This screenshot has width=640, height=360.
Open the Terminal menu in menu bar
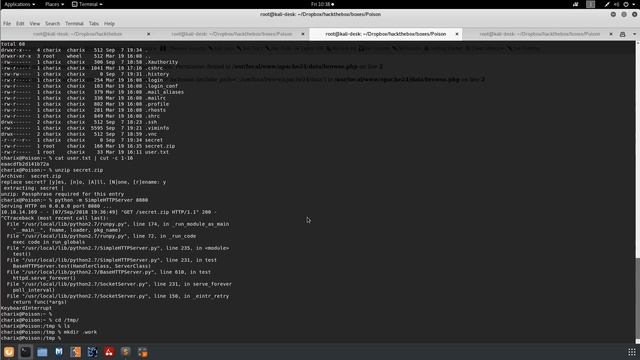(74, 24)
